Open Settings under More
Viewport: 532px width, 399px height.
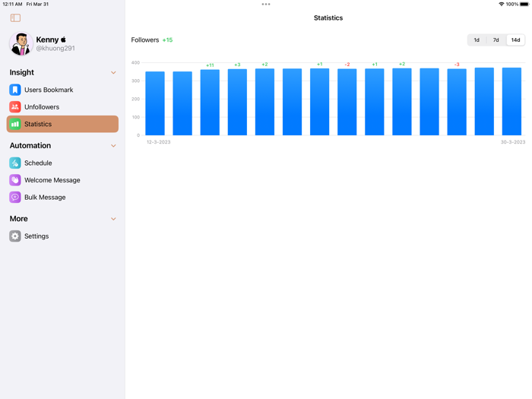pyautogui.click(x=62, y=236)
